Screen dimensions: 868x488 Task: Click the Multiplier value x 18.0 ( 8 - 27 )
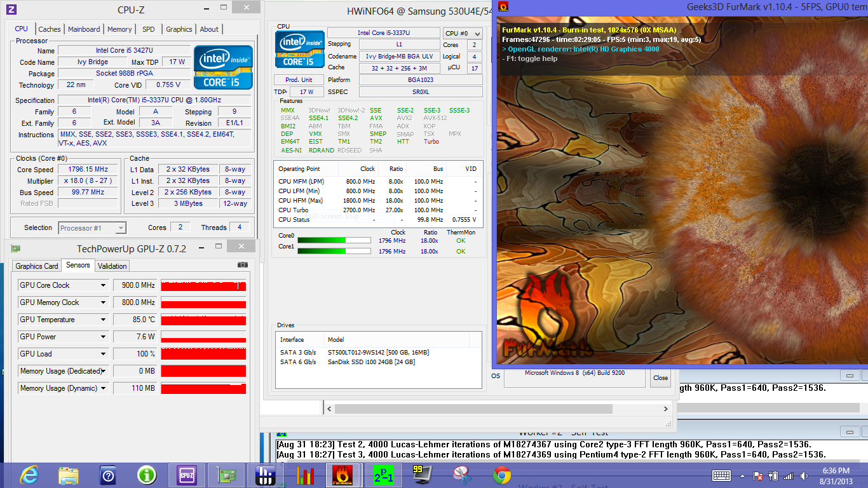[88, 181]
